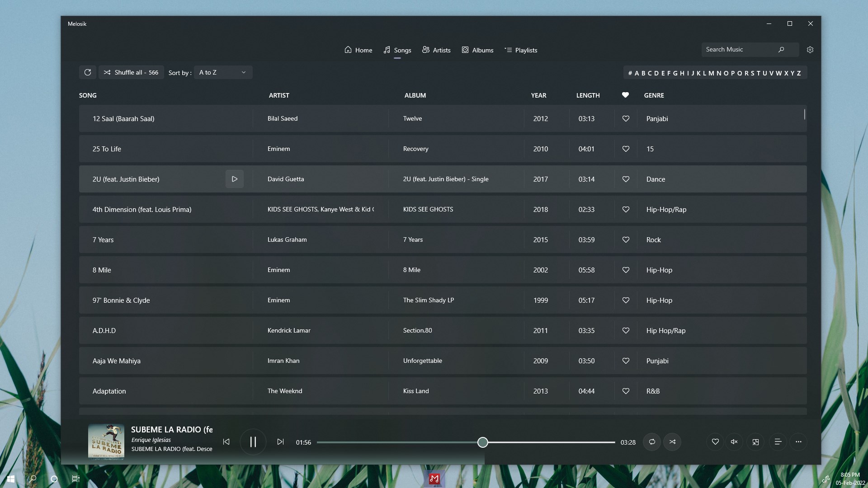The width and height of the screenshot is (868, 488).
Task: Select artist Imran Khan
Action: [x=283, y=361]
